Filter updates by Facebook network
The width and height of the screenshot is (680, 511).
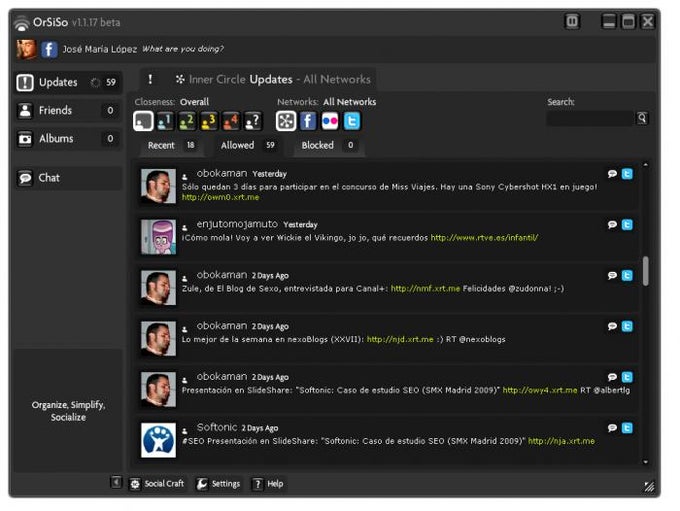point(308,121)
